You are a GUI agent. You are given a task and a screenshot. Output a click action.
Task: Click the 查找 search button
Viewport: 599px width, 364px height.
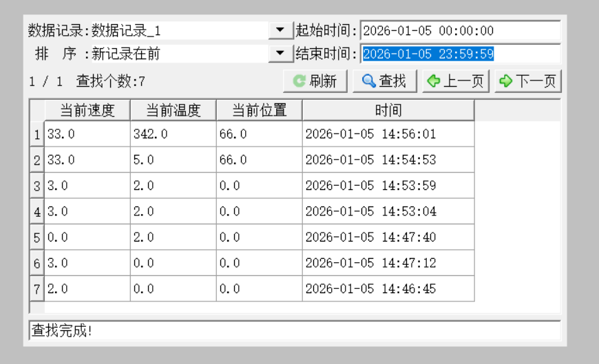click(x=385, y=81)
